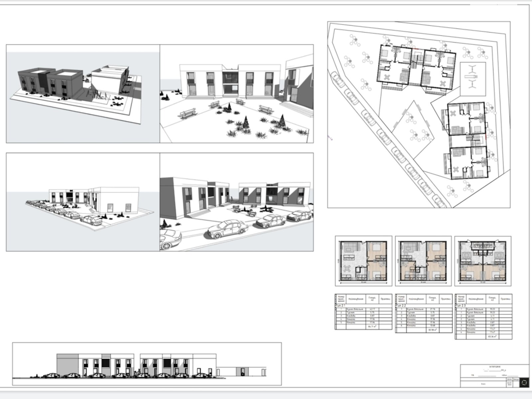Click the total area cell of the Тип 2.3 table
532x399 pixels.
pos(492,336)
